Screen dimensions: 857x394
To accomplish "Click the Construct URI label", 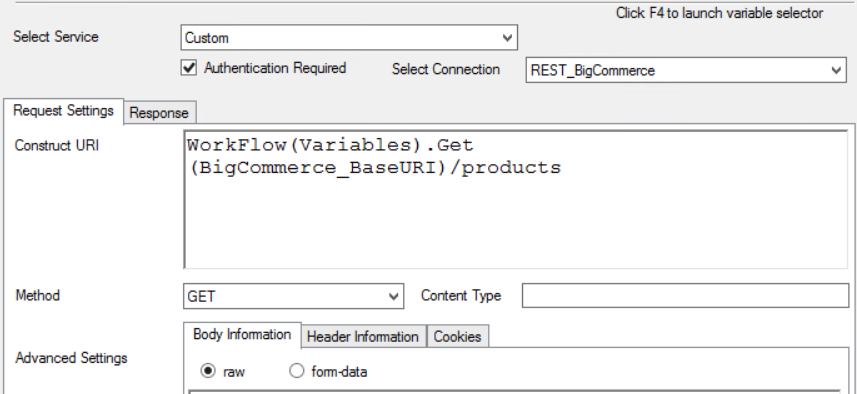I will tap(57, 145).
